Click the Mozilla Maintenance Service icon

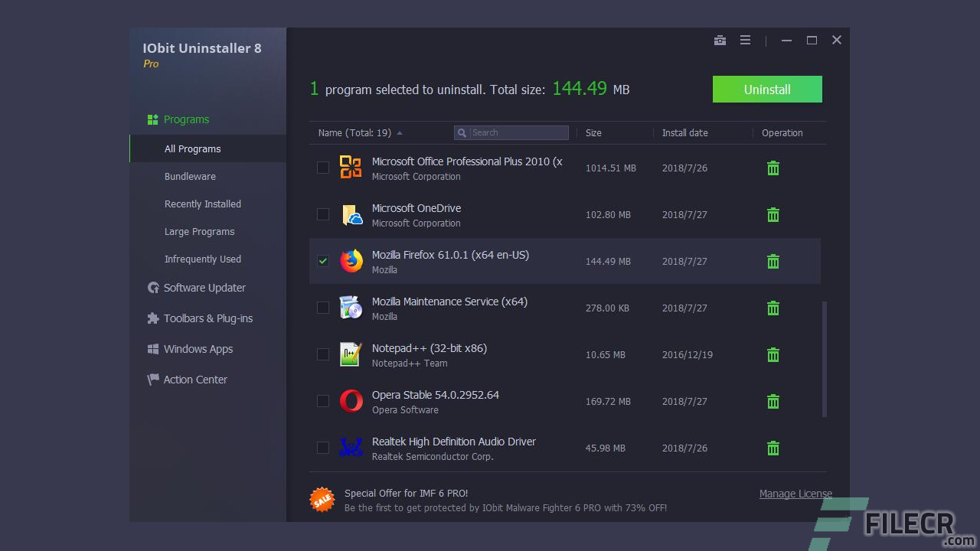pyautogui.click(x=351, y=308)
